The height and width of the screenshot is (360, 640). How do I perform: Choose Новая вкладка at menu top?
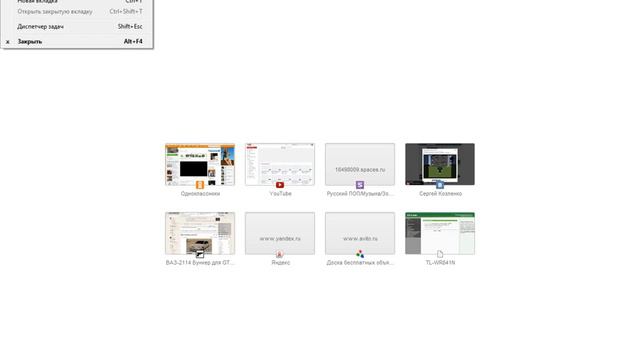pyautogui.click(x=77, y=2)
